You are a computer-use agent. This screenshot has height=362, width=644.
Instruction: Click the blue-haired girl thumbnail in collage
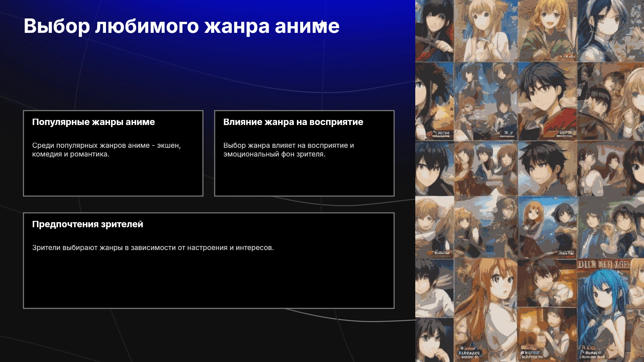pyautogui.click(x=604, y=310)
